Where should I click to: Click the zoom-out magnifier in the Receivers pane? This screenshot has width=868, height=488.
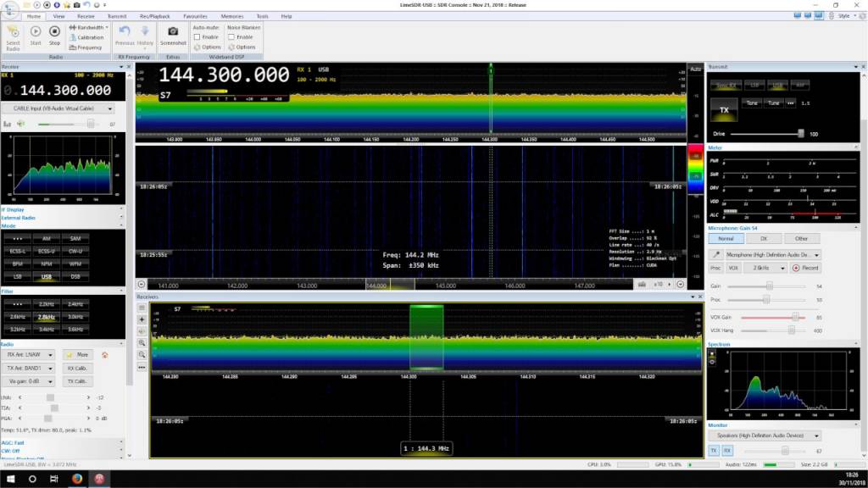pos(142,355)
